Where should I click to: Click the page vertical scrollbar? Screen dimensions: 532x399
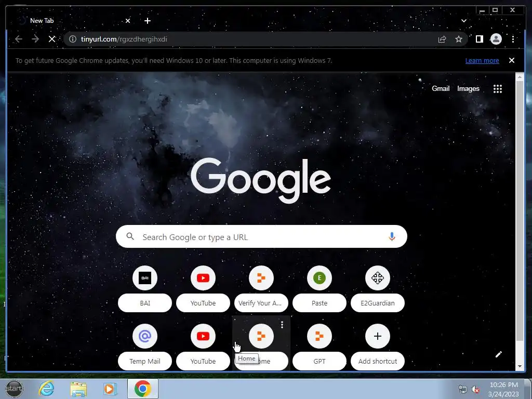click(520, 211)
